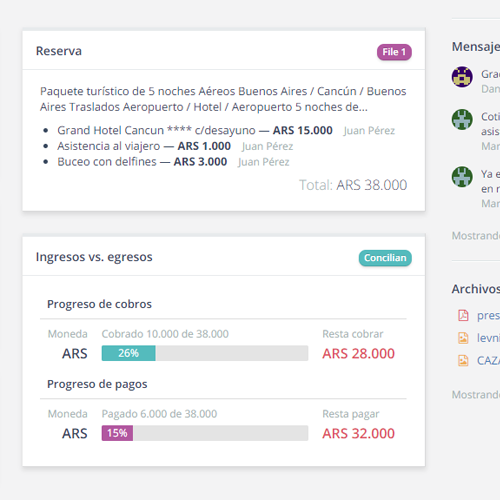Click the orange image icon beside levn
Image resolution: width=500 pixels, height=500 pixels.
point(463,338)
